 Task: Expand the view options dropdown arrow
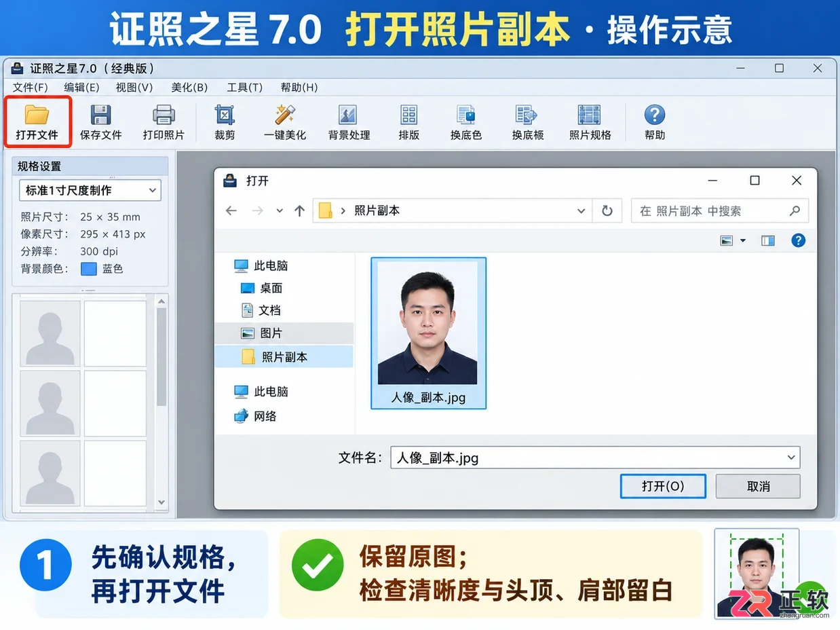tap(742, 241)
